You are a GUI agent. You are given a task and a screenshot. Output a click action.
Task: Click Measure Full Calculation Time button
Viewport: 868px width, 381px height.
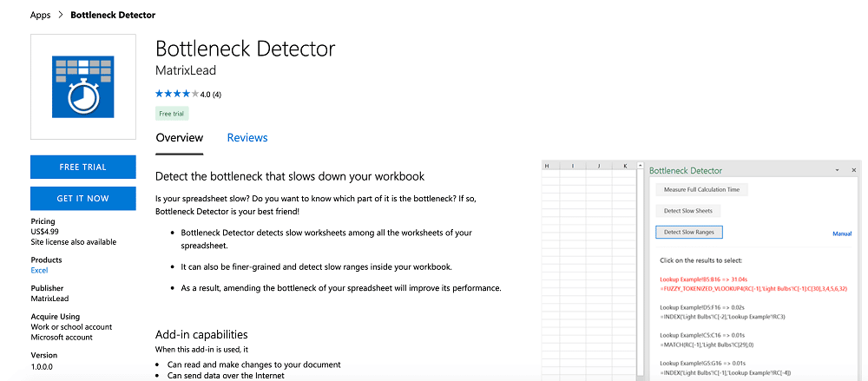[701, 189]
